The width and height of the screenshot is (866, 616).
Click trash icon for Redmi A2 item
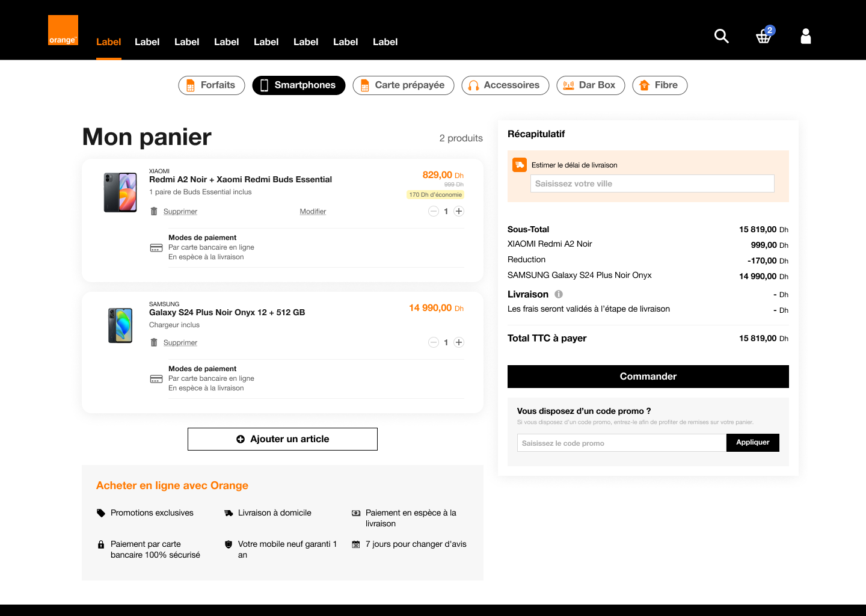[x=154, y=211]
